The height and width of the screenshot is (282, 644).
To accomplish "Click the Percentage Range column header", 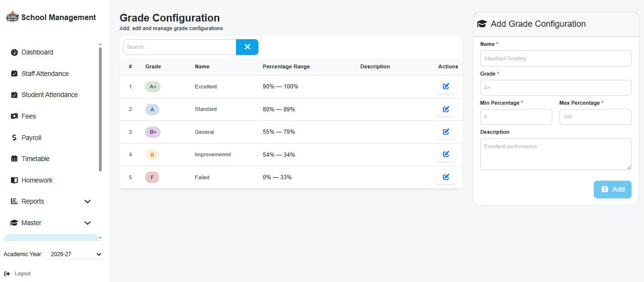I will click(286, 67).
